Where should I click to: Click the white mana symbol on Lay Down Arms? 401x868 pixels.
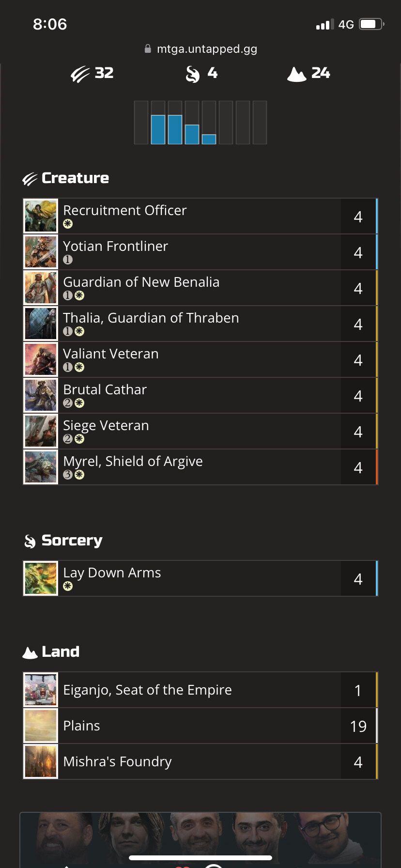tap(68, 586)
